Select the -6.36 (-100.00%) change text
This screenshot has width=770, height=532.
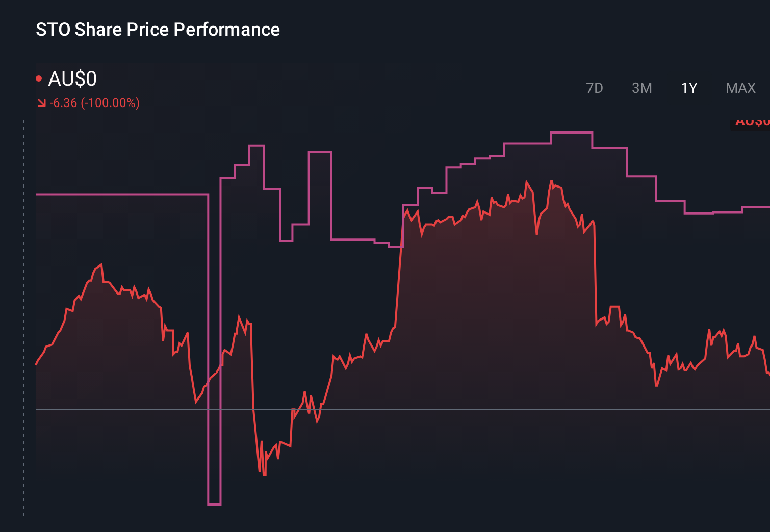coord(94,103)
